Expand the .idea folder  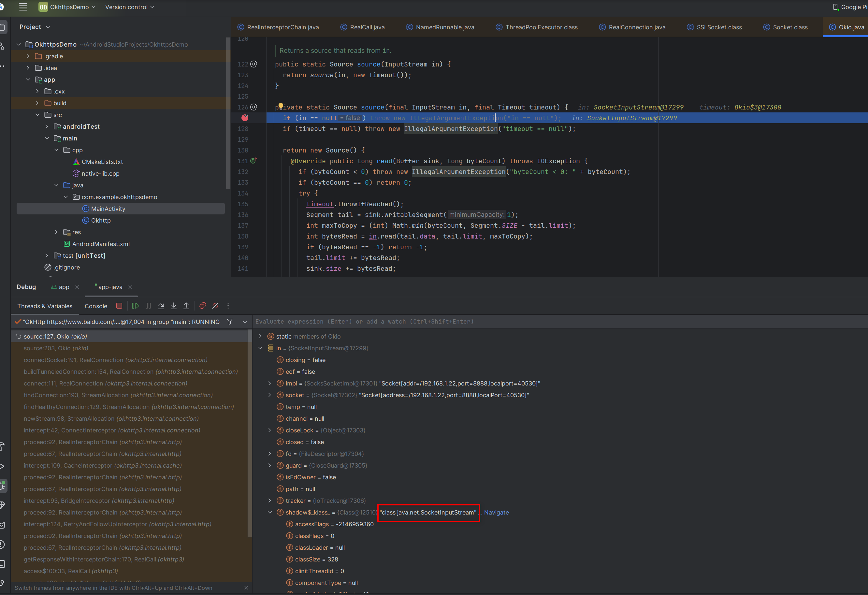[x=28, y=67]
